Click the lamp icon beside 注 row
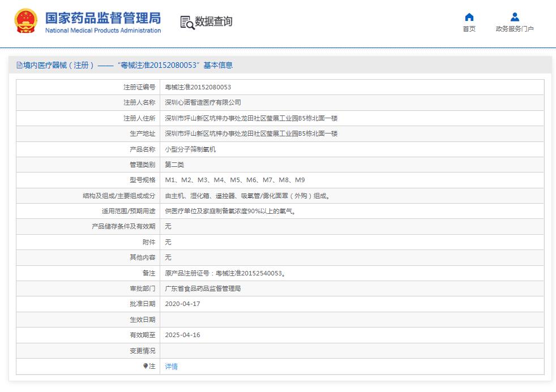 pos(146,367)
